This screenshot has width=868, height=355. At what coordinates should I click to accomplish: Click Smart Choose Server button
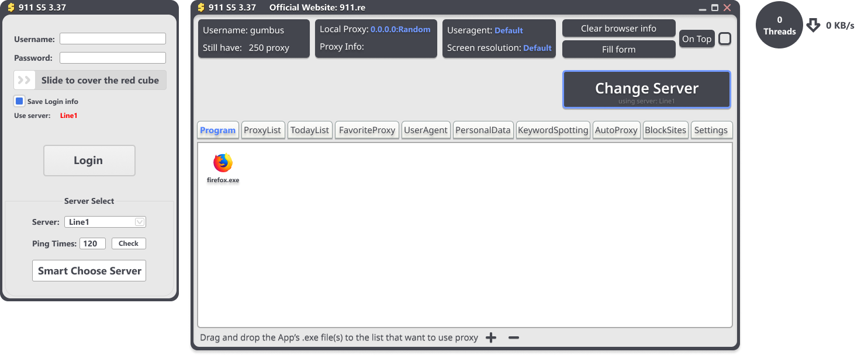pos(89,271)
